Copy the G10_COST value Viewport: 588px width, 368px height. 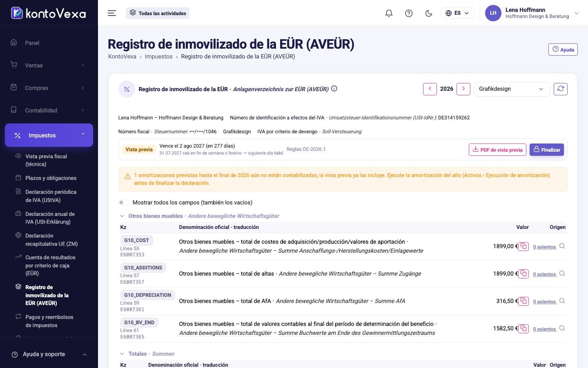[523, 247]
